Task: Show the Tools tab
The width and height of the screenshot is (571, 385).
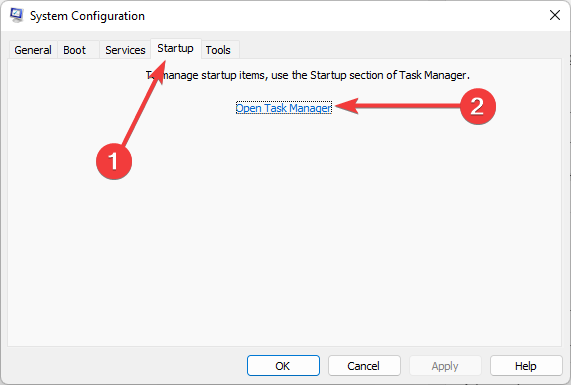Action: [x=218, y=50]
